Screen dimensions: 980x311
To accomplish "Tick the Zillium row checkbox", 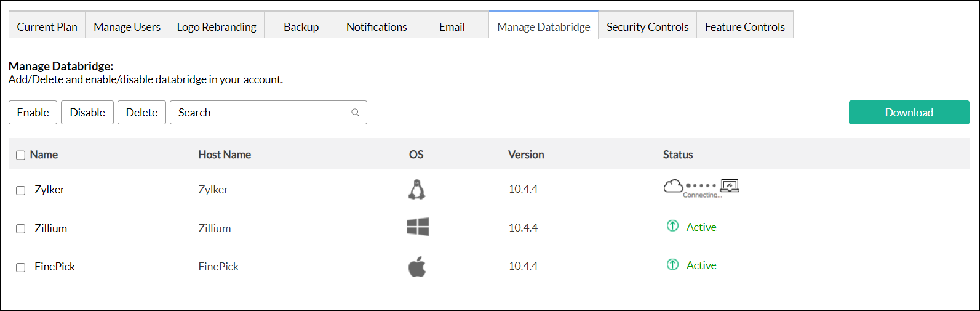I will pyautogui.click(x=20, y=228).
